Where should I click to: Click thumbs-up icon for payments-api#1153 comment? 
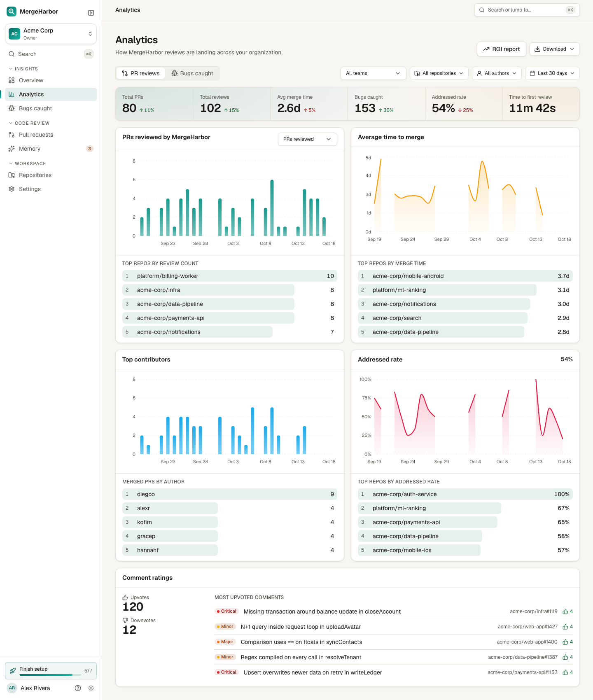pyautogui.click(x=565, y=673)
